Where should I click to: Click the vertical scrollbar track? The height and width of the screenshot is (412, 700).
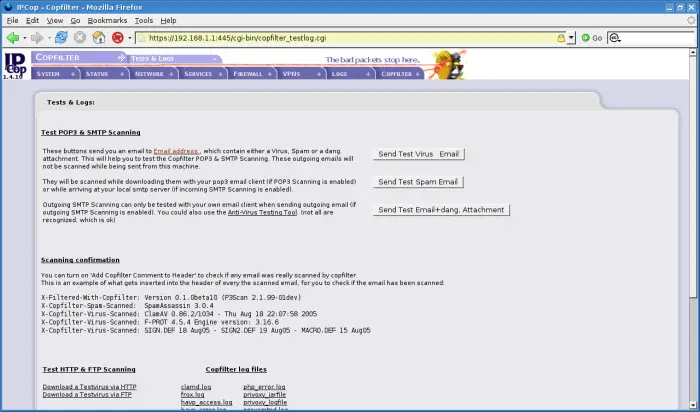(x=693, y=348)
